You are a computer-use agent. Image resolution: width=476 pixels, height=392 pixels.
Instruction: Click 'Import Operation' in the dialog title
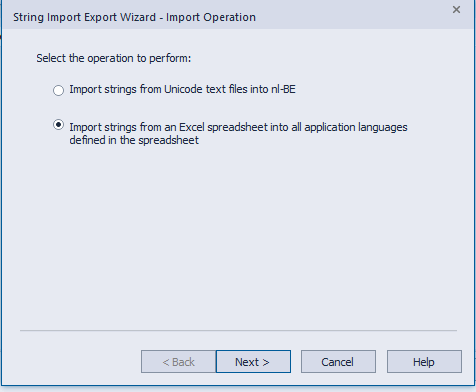[211, 17]
